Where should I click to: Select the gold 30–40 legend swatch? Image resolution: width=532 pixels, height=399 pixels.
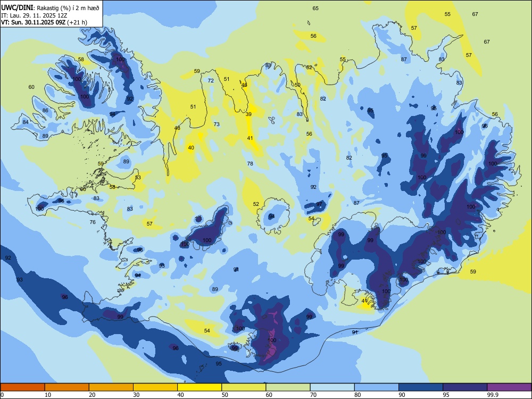pyautogui.click(x=155, y=387)
